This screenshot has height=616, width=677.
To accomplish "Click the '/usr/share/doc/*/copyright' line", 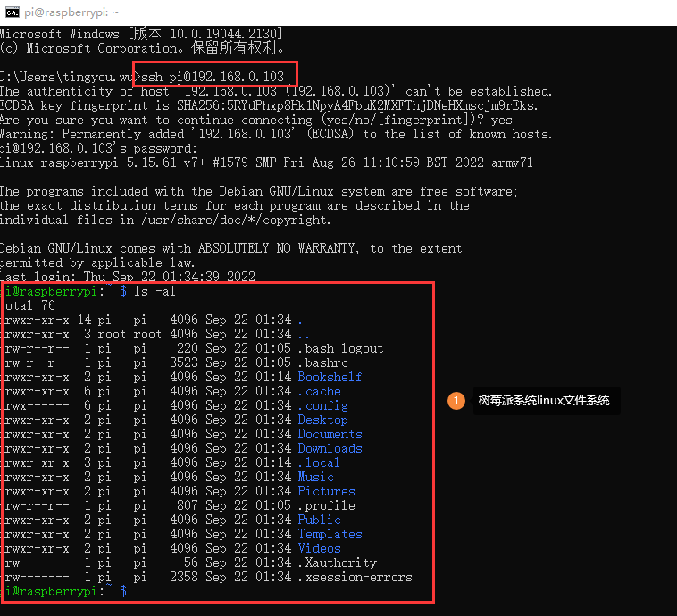I will pos(165,220).
